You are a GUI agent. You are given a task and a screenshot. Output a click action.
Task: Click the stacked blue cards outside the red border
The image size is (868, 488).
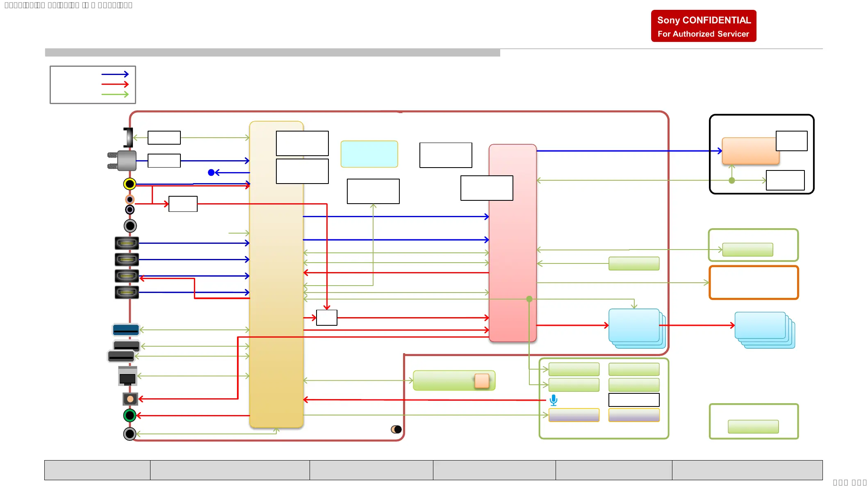(765, 330)
